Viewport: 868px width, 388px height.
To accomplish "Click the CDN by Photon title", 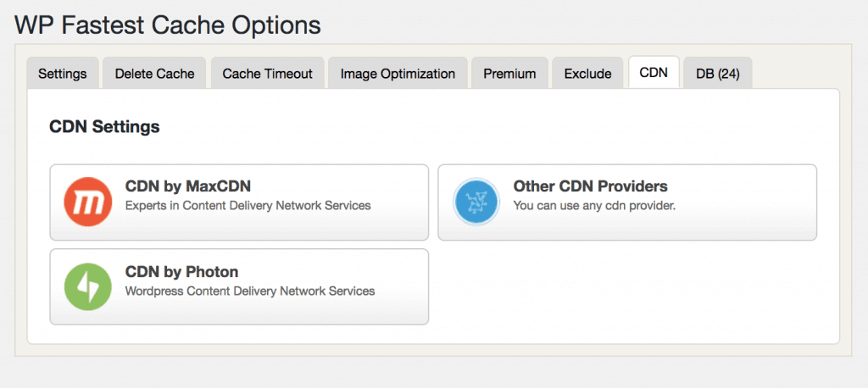I will (x=181, y=272).
